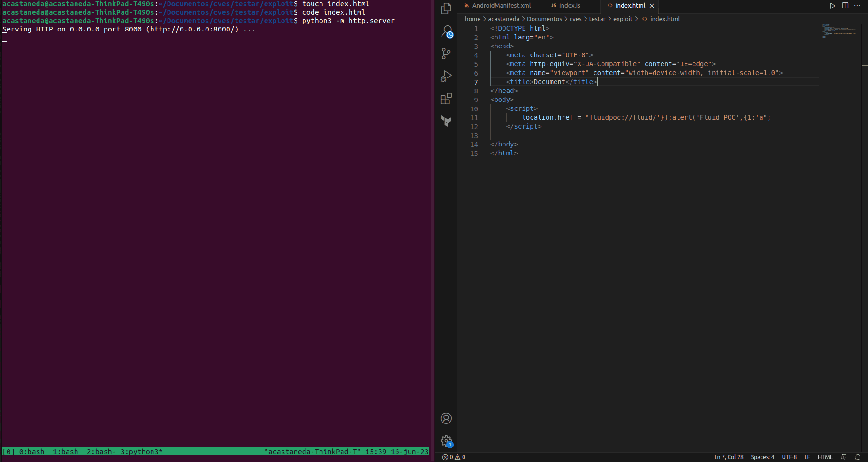This screenshot has height=462, width=868.
Task: Open notifications bell in status bar
Action: (858, 457)
